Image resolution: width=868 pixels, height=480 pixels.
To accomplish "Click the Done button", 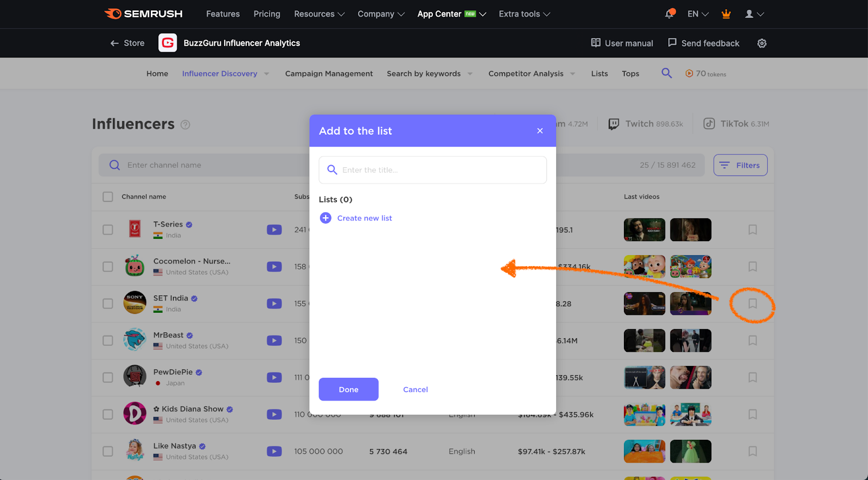I will coord(348,389).
